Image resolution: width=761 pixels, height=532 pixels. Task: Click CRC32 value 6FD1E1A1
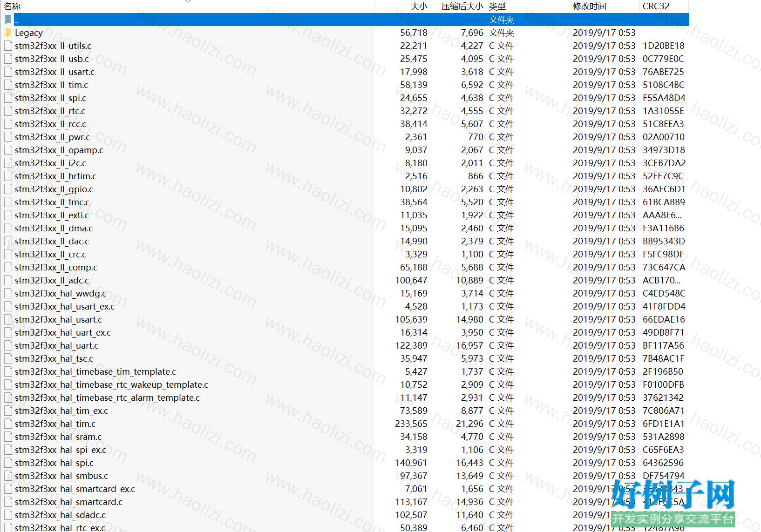pyautogui.click(x=664, y=424)
